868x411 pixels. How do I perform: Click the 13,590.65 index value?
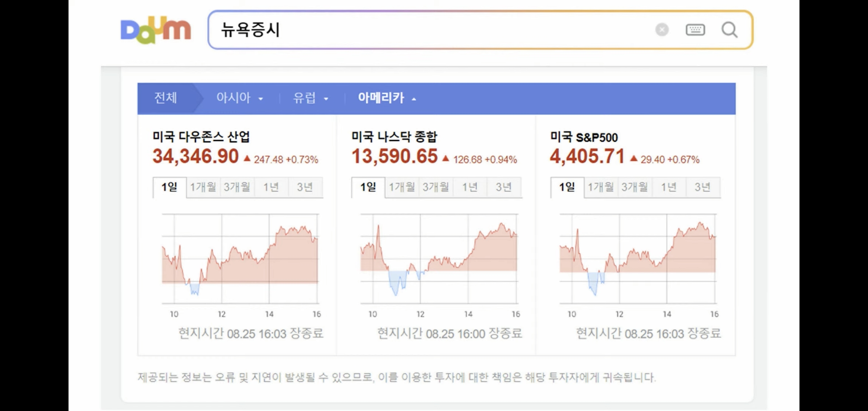point(394,156)
